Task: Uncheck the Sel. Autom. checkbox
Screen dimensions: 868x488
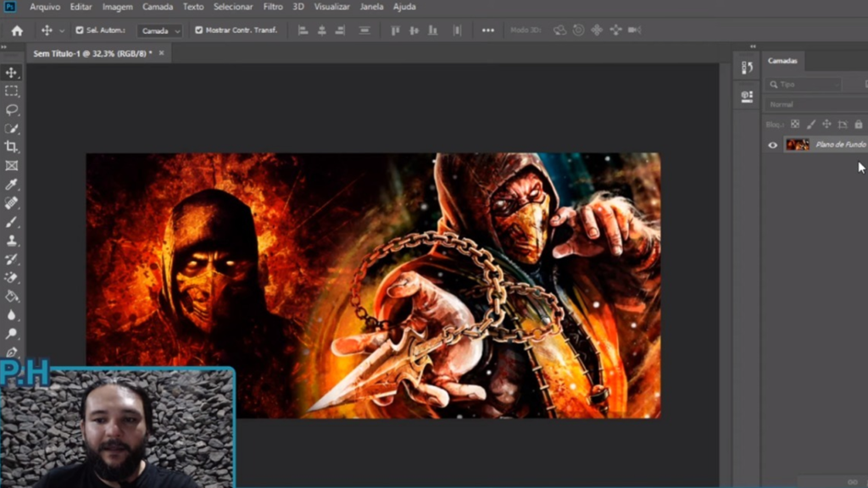Action: click(80, 30)
